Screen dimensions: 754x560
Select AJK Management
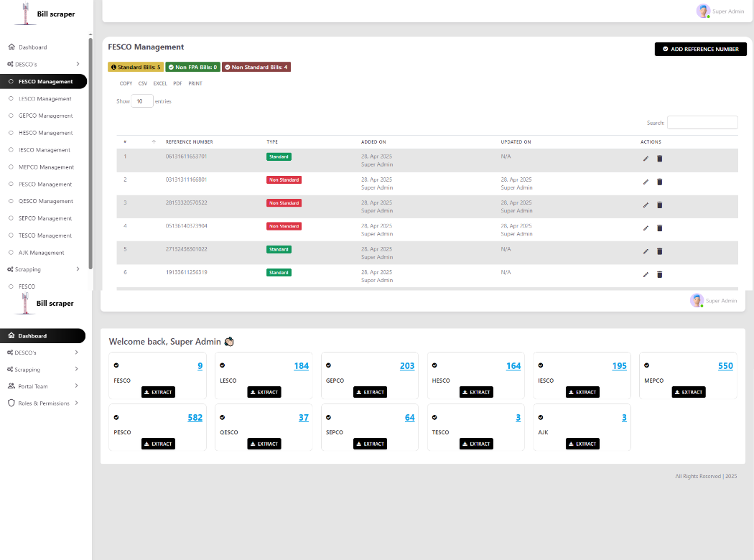(x=42, y=253)
